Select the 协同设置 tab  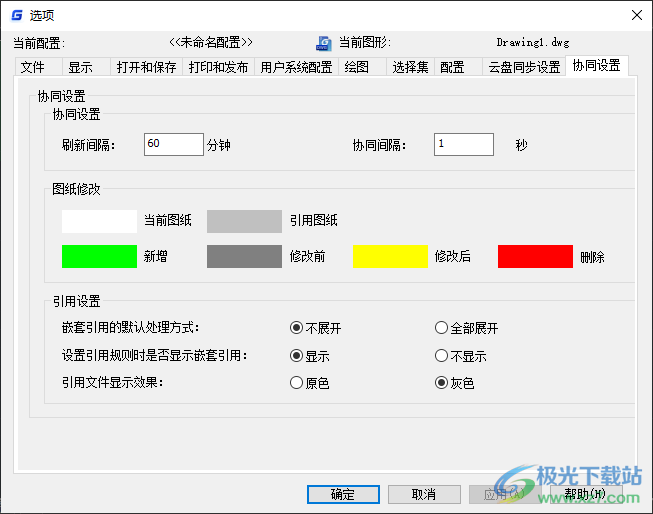[597, 65]
